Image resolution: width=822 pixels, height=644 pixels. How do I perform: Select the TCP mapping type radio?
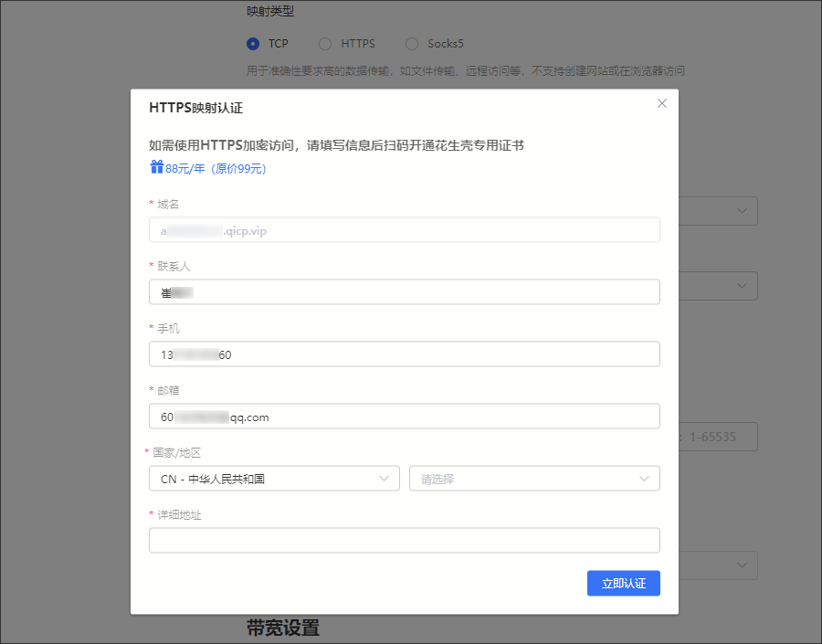[253, 44]
